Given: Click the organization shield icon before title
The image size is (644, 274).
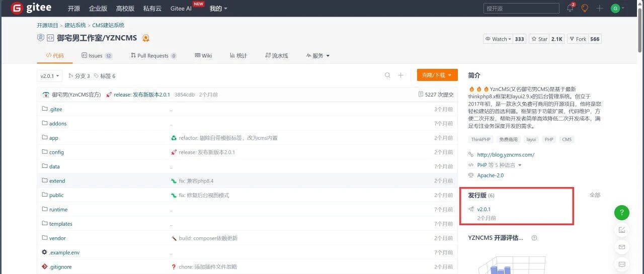Looking at the screenshot, I should coord(41,38).
